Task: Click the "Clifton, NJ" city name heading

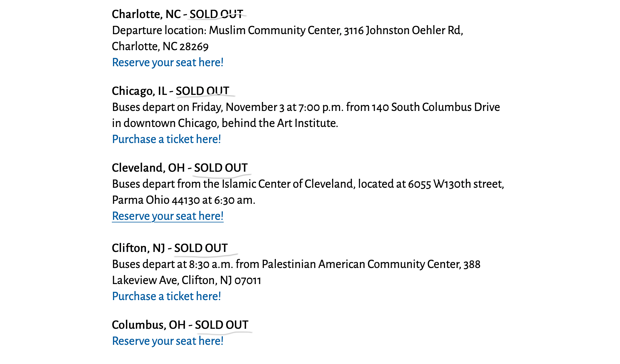Action: 138,248
